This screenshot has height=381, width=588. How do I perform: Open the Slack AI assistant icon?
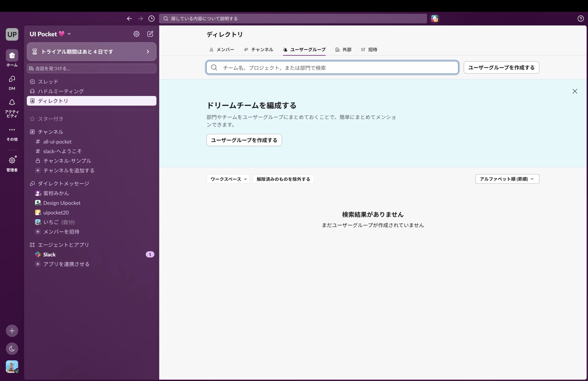pyautogui.click(x=435, y=19)
